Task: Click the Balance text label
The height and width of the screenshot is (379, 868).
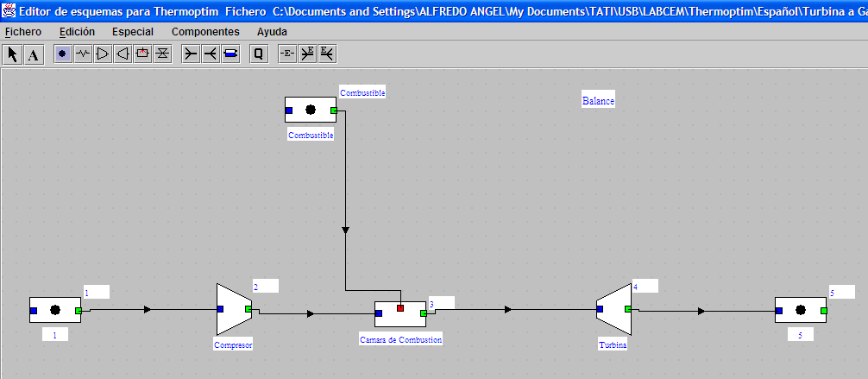Action: [x=599, y=101]
